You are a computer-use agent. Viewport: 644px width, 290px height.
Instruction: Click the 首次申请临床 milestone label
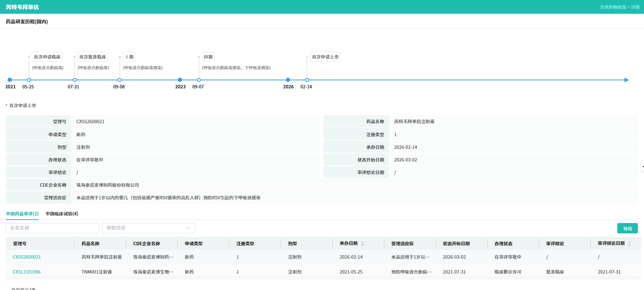(x=47, y=57)
